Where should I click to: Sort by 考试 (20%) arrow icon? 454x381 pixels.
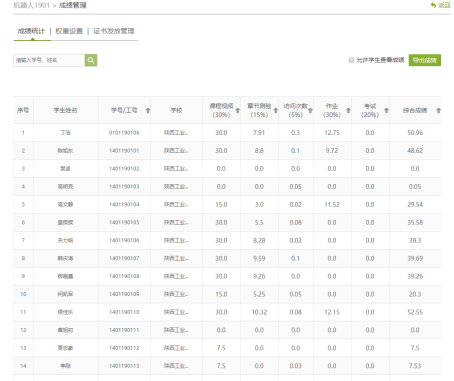click(386, 110)
